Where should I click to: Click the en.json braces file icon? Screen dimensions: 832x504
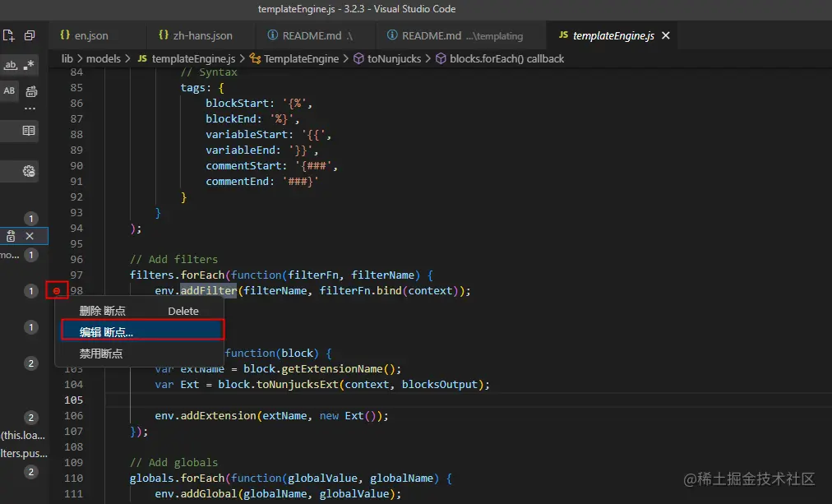[x=65, y=35]
